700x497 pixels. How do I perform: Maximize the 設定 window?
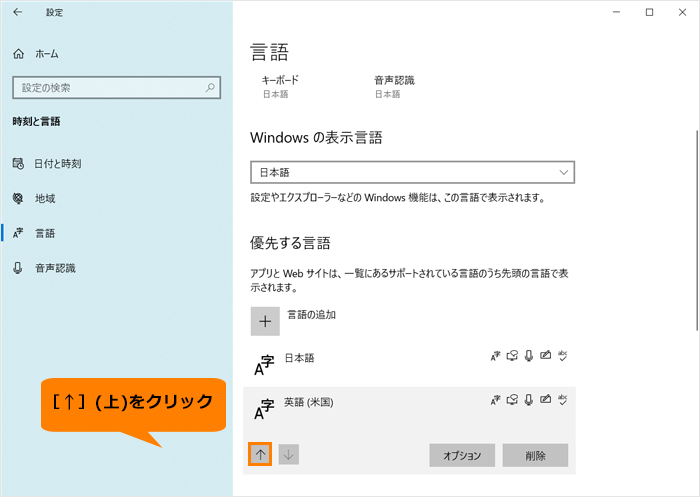(650, 12)
